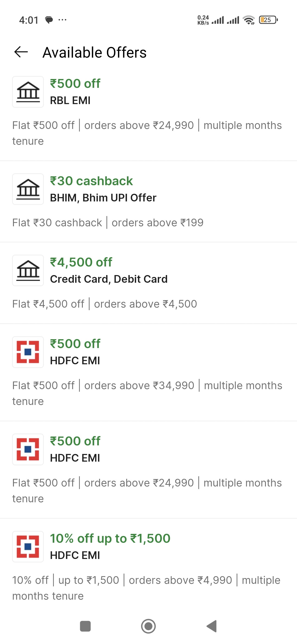Tap the Available Offers page title
Screen dimensions: 297x644
coord(94,53)
